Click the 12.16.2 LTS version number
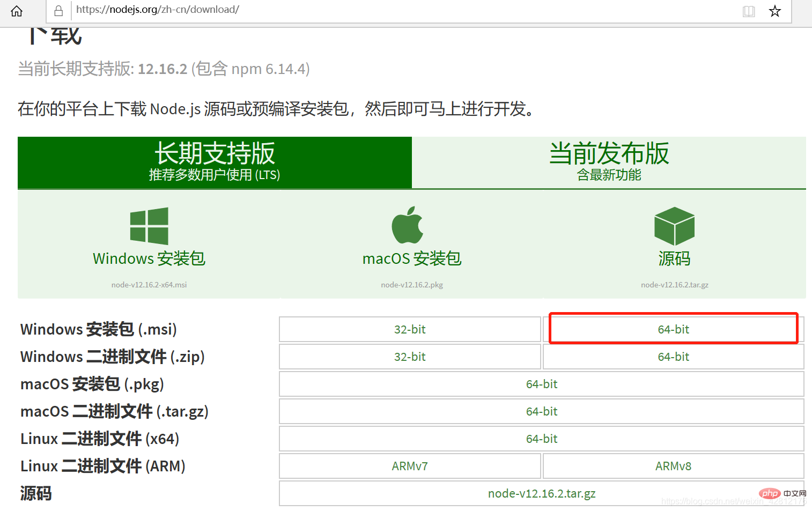 (163, 69)
